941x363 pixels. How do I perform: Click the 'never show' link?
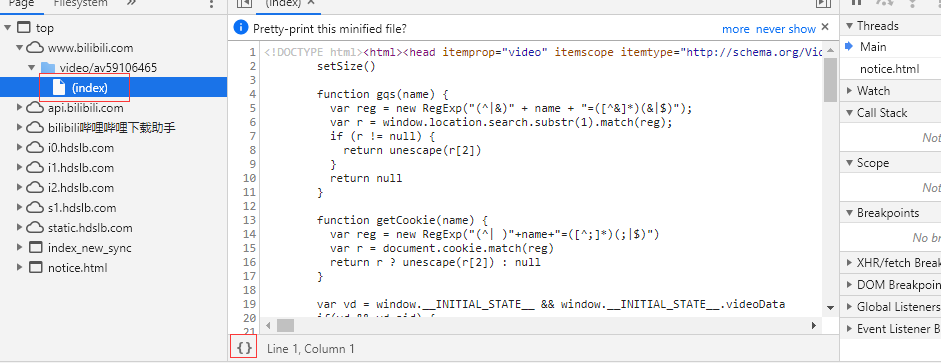(786, 29)
